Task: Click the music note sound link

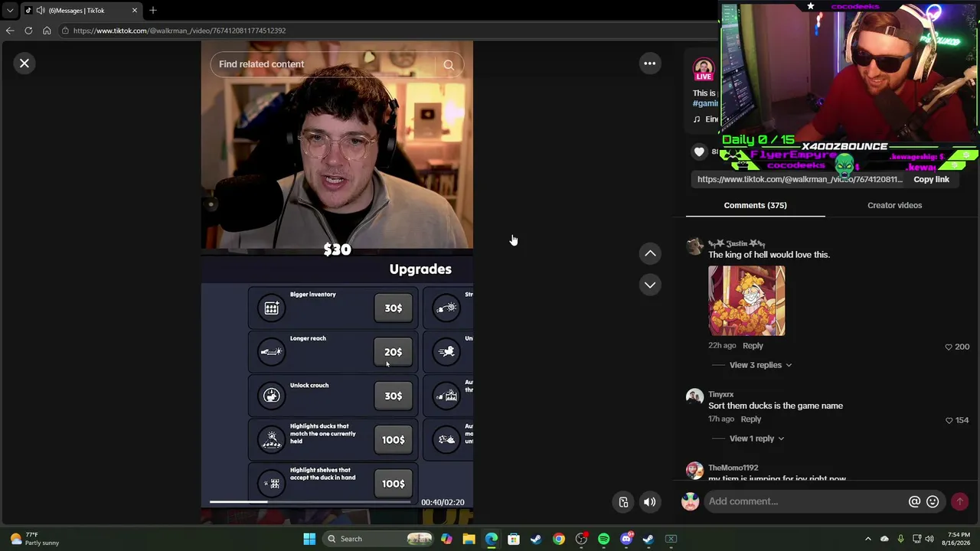Action: click(x=707, y=119)
